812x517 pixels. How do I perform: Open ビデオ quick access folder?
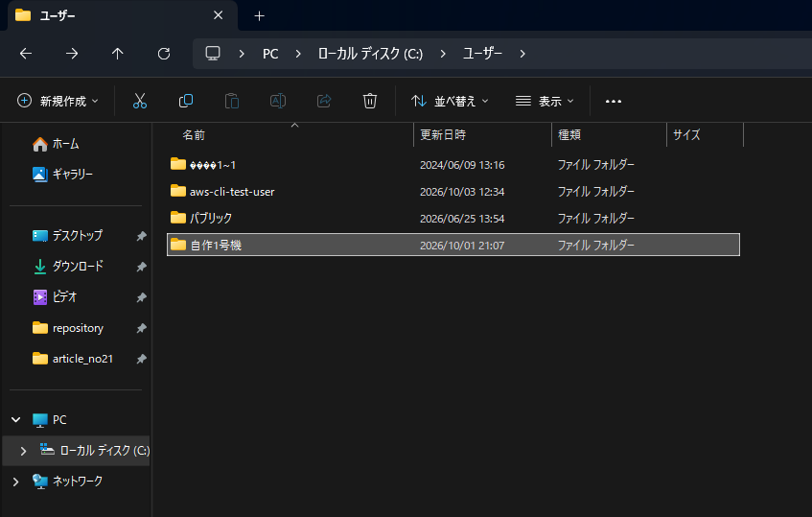(x=64, y=296)
